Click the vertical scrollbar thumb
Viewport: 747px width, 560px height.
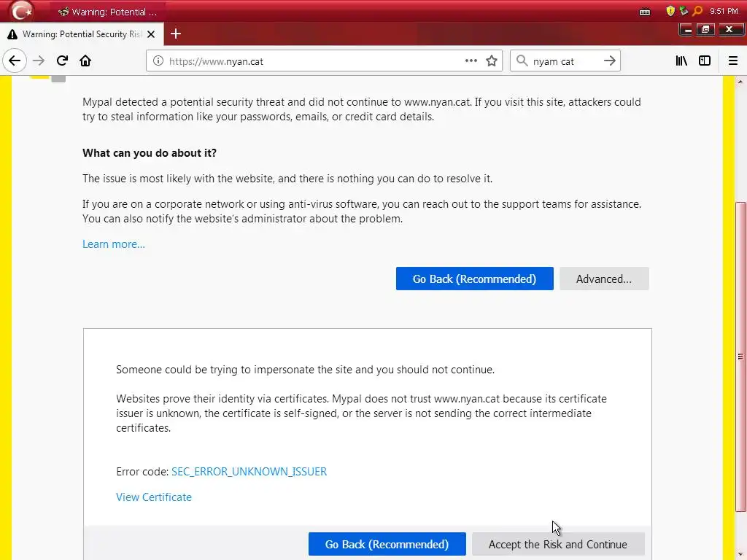(740, 356)
